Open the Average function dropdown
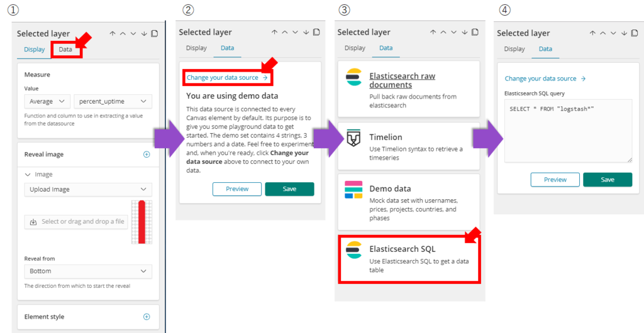The width and height of the screenshot is (644, 333). (47, 101)
